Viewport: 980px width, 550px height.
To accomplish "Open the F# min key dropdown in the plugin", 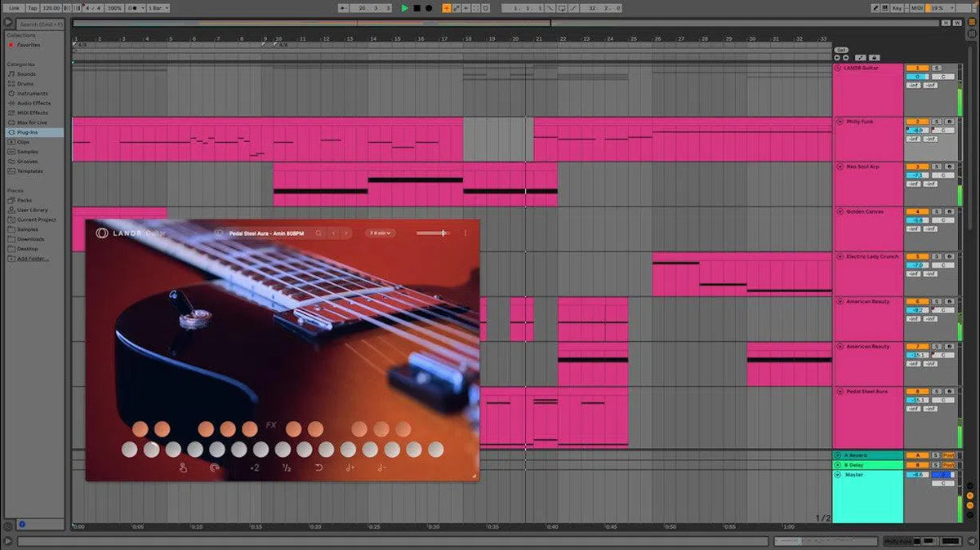I will coord(380,232).
